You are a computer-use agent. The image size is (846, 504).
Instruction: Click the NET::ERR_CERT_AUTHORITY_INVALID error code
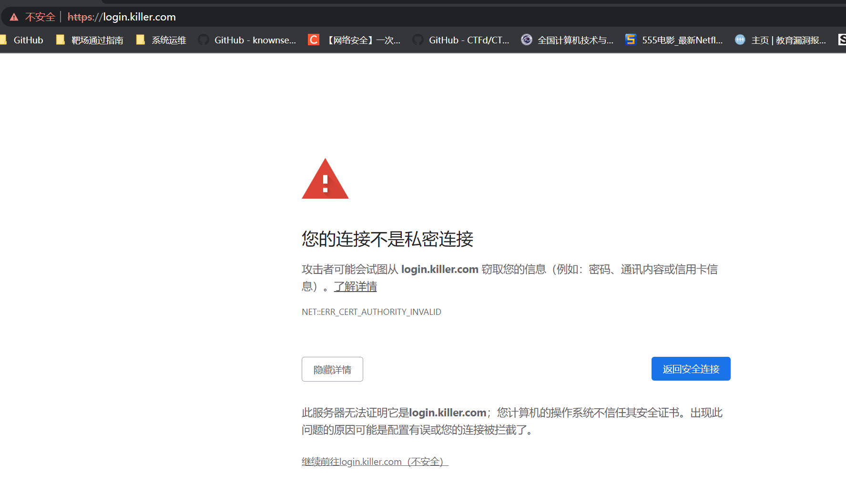pyautogui.click(x=371, y=312)
